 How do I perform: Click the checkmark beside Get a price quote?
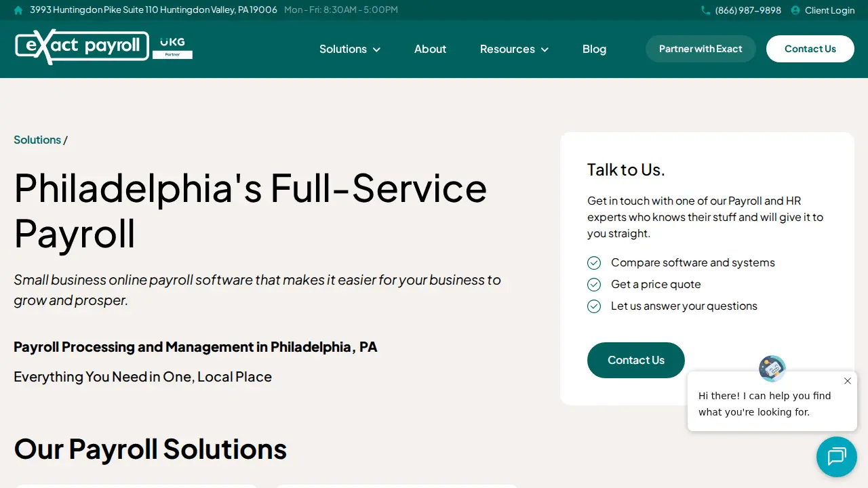[x=594, y=285]
